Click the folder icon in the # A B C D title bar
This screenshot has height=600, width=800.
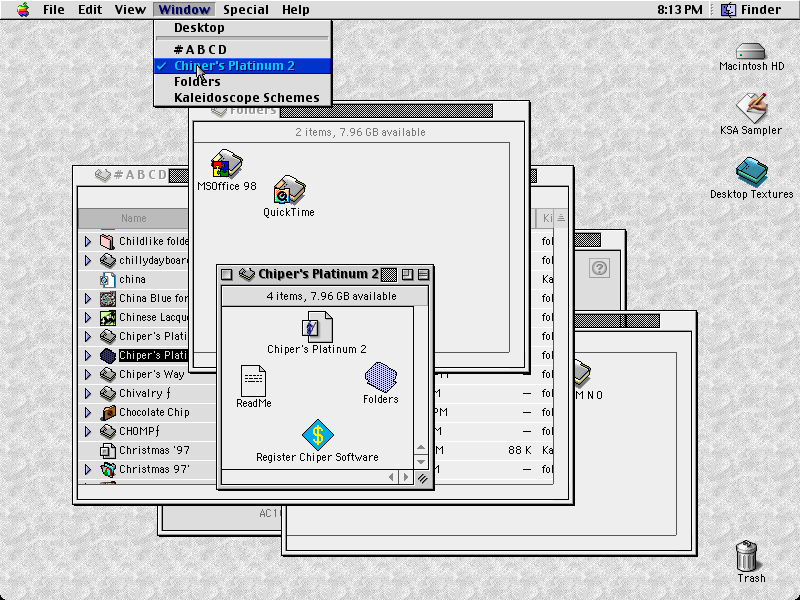[103, 174]
